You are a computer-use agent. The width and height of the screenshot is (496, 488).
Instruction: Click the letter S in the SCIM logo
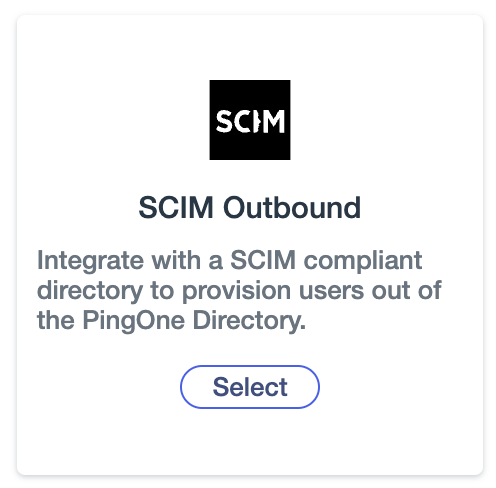(224, 122)
